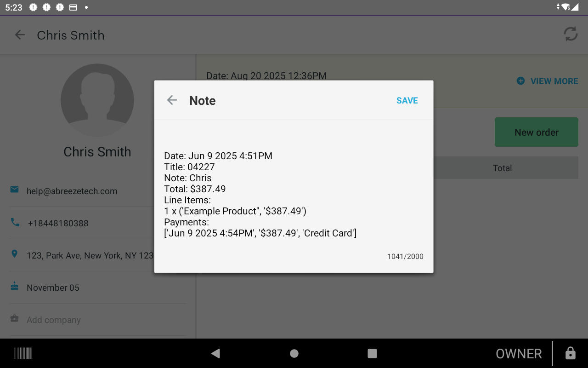Select birthday November 05
This screenshot has width=588, height=368.
click(53, 288)
